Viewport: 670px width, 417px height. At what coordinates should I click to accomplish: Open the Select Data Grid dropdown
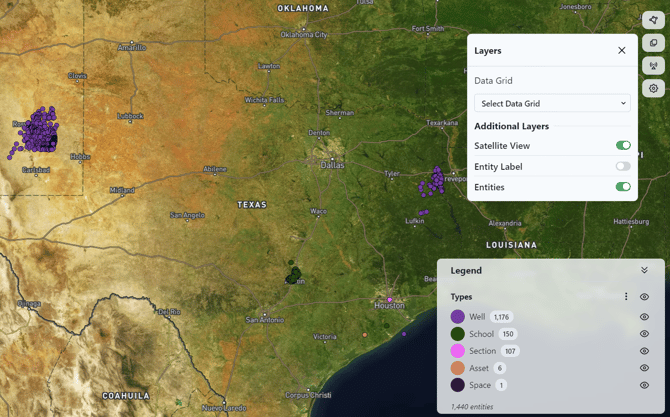pos(552,103)
